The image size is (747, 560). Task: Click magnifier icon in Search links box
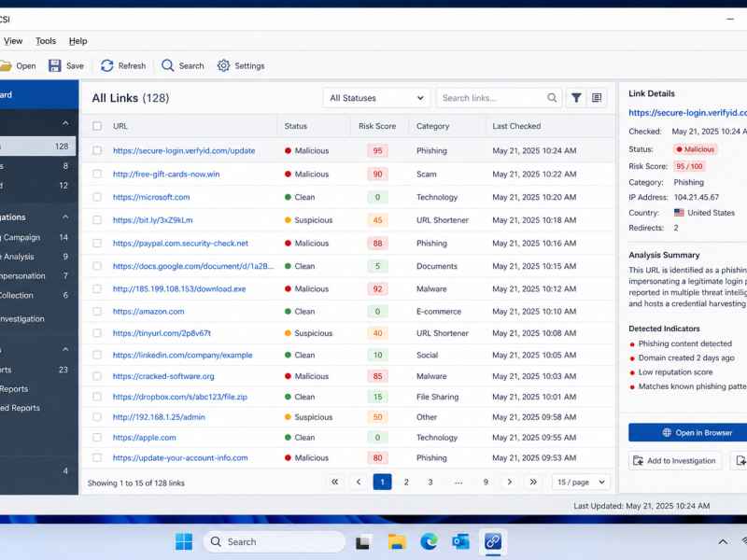(x=552, y=98)
